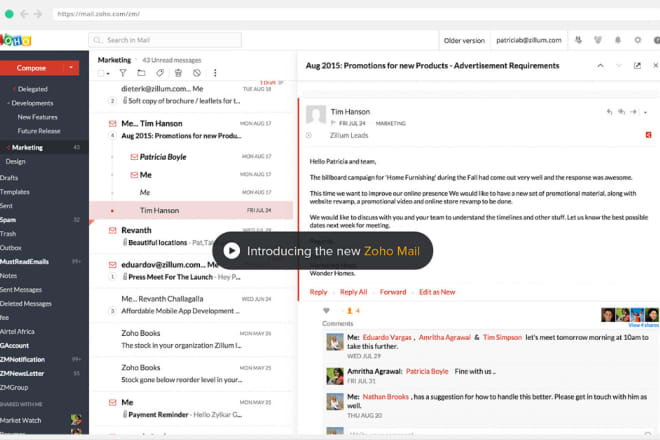The width and height of the screenshot is (660, 440).
Task: Open the Press Meet For The Launch email
Action: [x=192, y=271]
